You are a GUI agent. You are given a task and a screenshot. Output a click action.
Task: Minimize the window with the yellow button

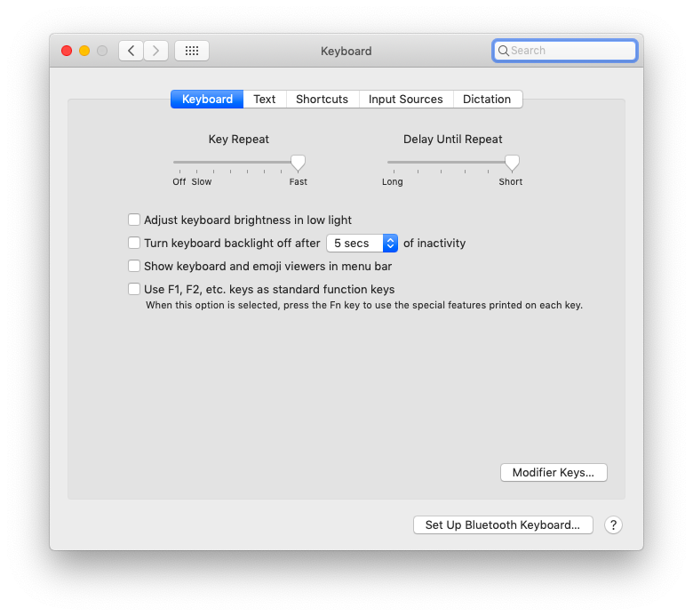[84, 51]
